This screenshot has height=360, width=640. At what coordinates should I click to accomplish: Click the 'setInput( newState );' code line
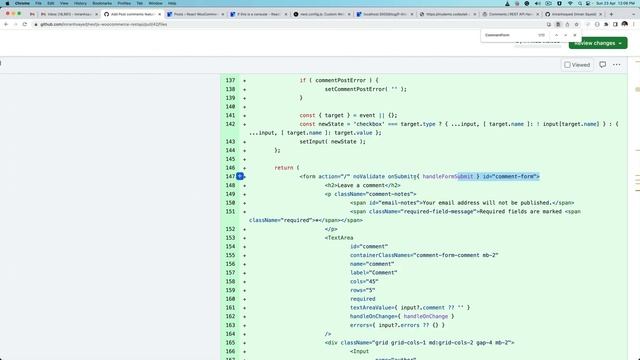click(x=332, y=142)
